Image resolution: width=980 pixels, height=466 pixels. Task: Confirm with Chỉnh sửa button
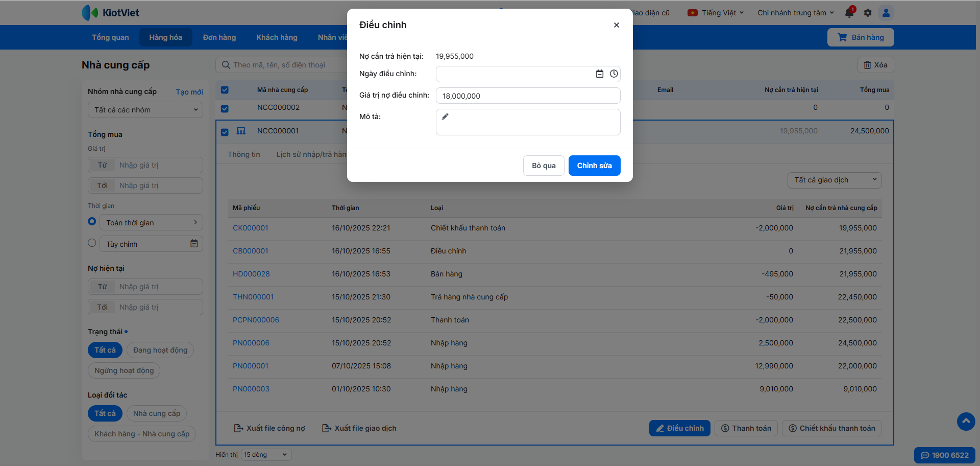tap(595, 166)
